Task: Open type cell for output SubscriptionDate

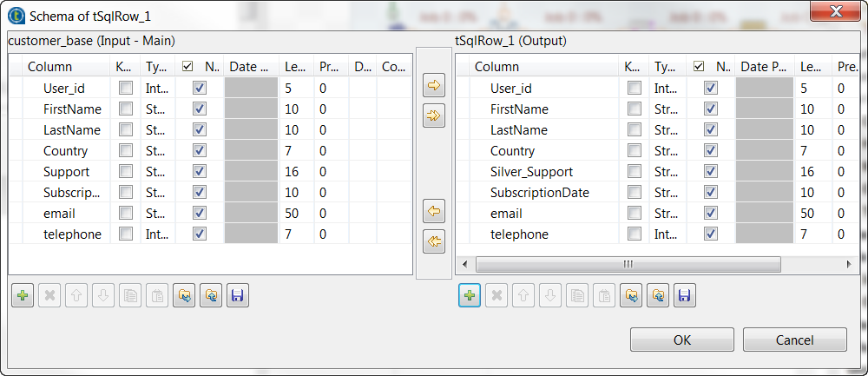Action: [x=668, y=193]
